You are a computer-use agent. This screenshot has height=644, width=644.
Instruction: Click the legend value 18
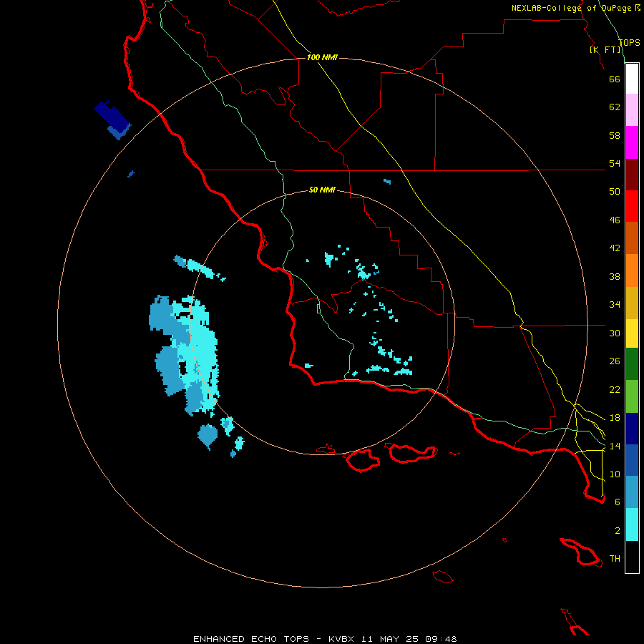[615, 418]
